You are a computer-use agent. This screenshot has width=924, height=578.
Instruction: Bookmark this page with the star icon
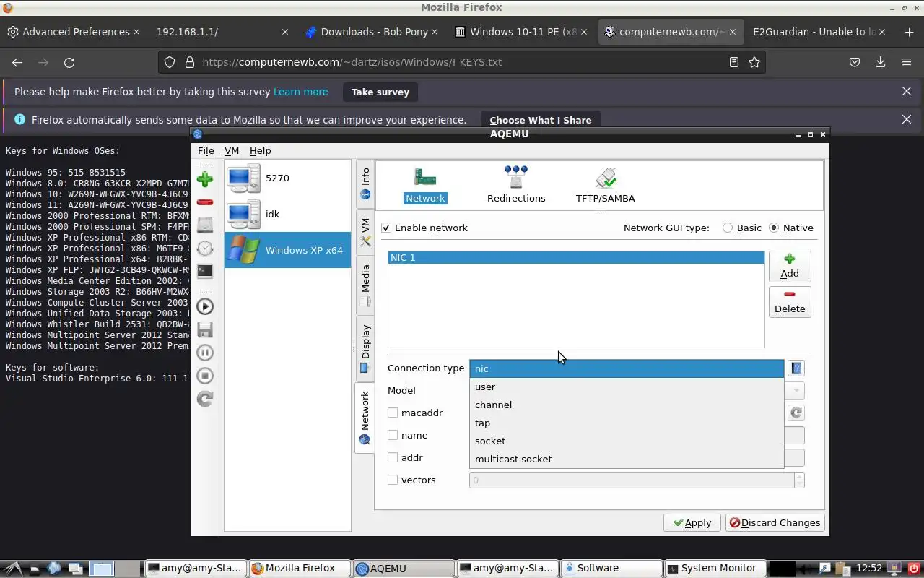[754, 62]
